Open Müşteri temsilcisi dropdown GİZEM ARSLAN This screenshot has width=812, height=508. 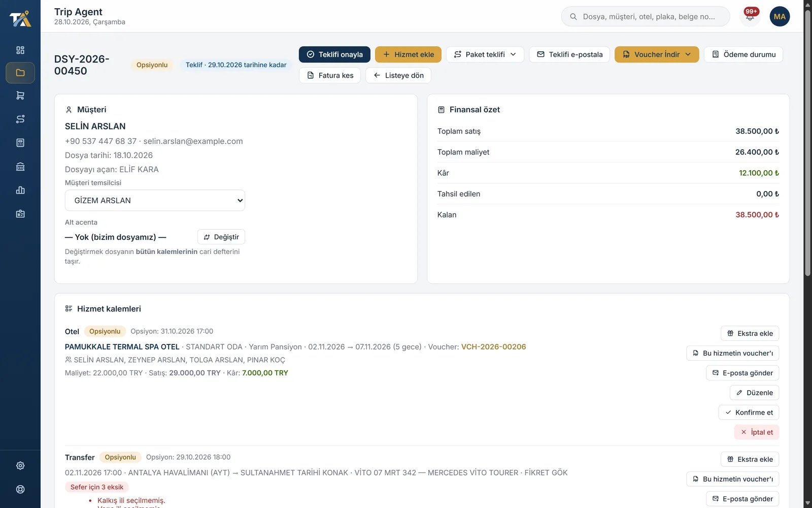coord(155,200)
